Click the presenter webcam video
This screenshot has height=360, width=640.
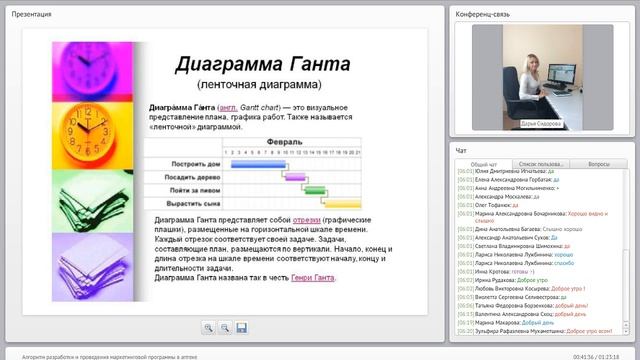pyautogui.click(x=542, y=77)
